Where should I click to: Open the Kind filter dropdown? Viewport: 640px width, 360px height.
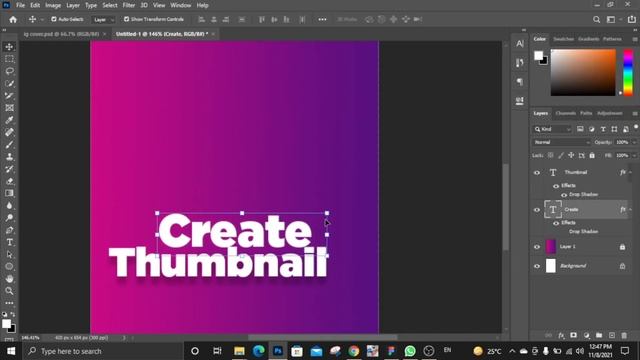pyautogui.click(x=552, y=129)
